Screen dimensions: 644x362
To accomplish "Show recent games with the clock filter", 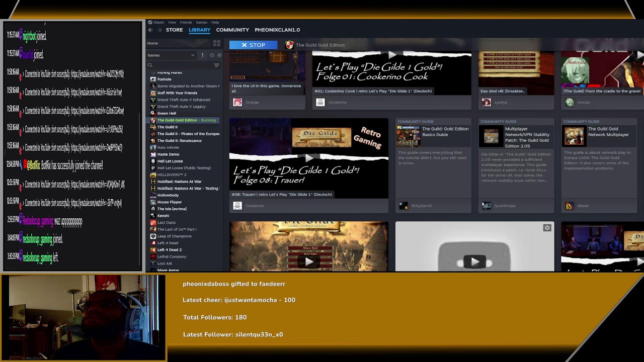I will pos(212,55).
